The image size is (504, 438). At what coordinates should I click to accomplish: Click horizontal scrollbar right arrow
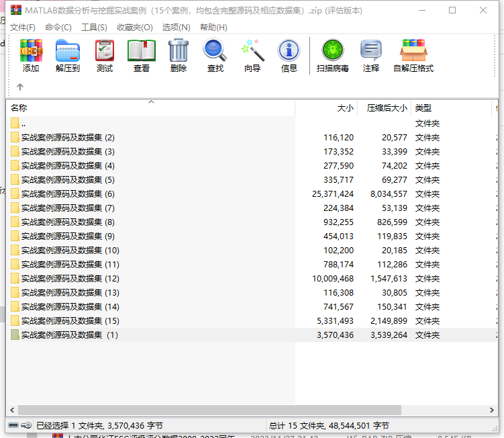491,410
